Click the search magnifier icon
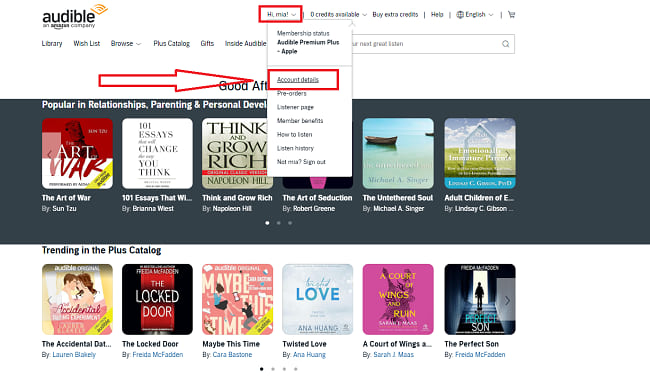The width and height of the screenshot is (650, 392). pos(505,44)
